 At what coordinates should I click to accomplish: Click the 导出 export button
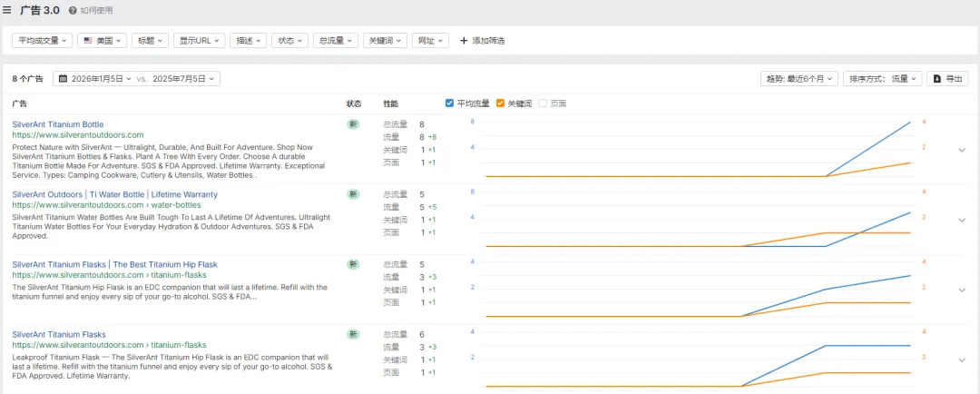(x=948, y=79)
